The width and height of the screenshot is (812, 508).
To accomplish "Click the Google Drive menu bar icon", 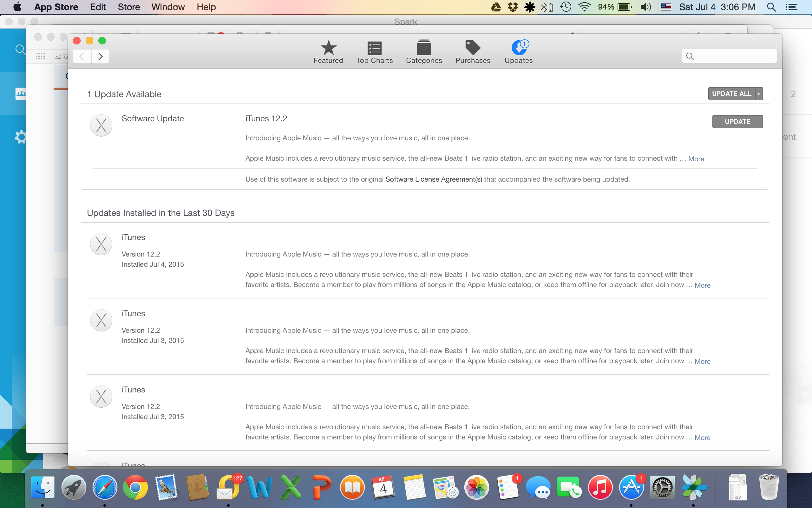I will (496, 7).
